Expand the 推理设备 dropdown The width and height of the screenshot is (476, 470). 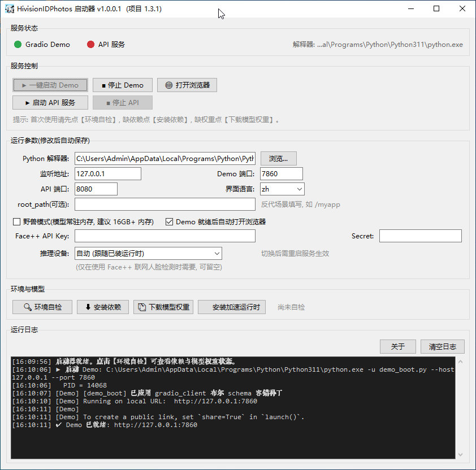(148, 253)
